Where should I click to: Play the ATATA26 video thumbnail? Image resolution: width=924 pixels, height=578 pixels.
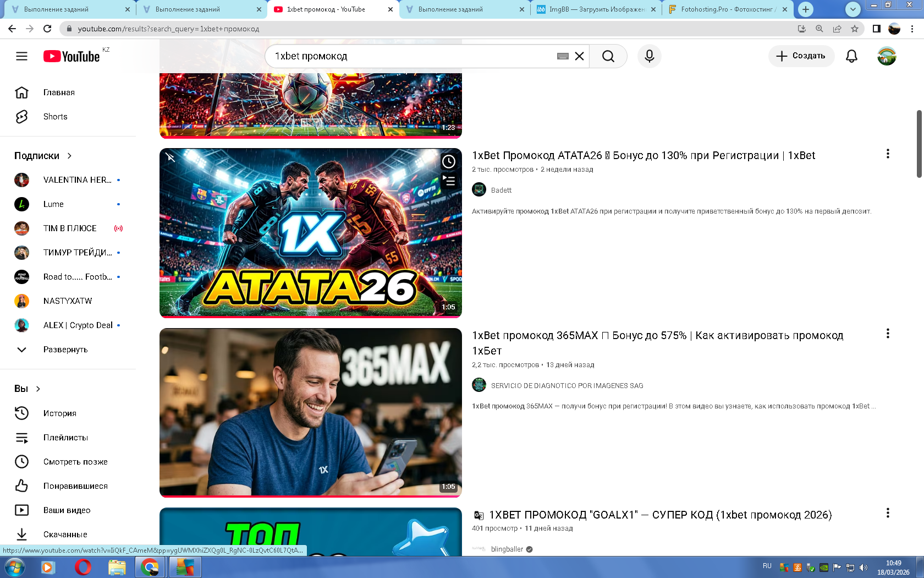point(311,233)
